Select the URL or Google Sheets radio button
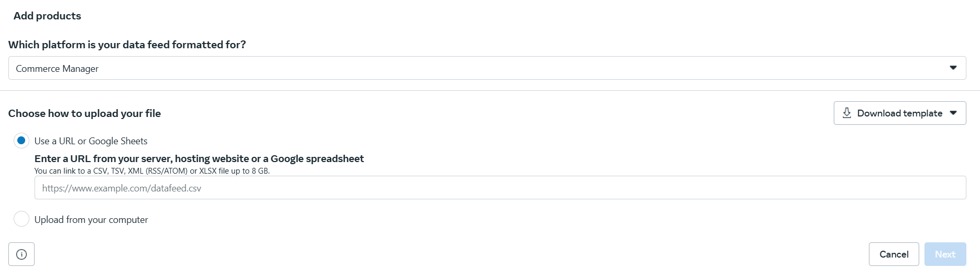The width and height of the screenshot is (980, 278). (21, 141)
